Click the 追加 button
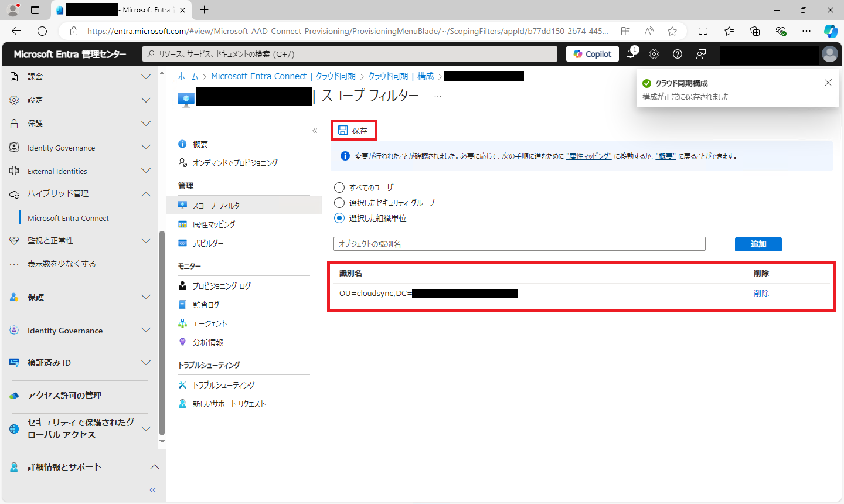This screenshot has width=844, height=504. click(x=758, y=244)
